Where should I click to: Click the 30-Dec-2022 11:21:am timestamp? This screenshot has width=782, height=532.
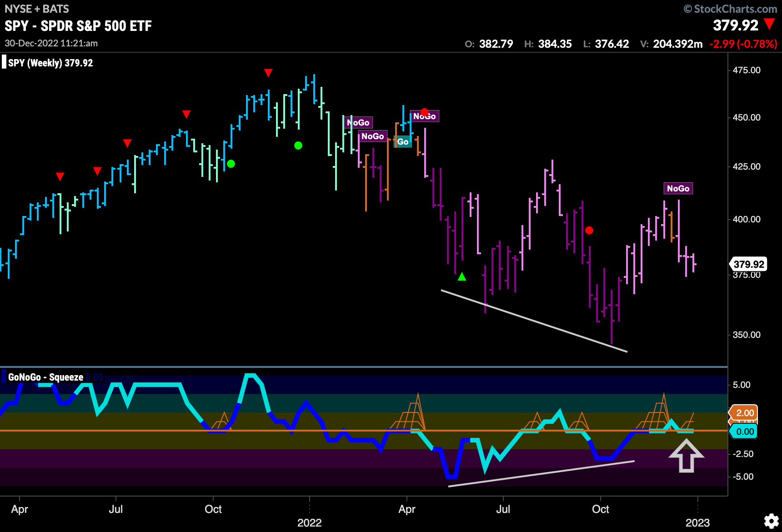(x=51, y=43)
